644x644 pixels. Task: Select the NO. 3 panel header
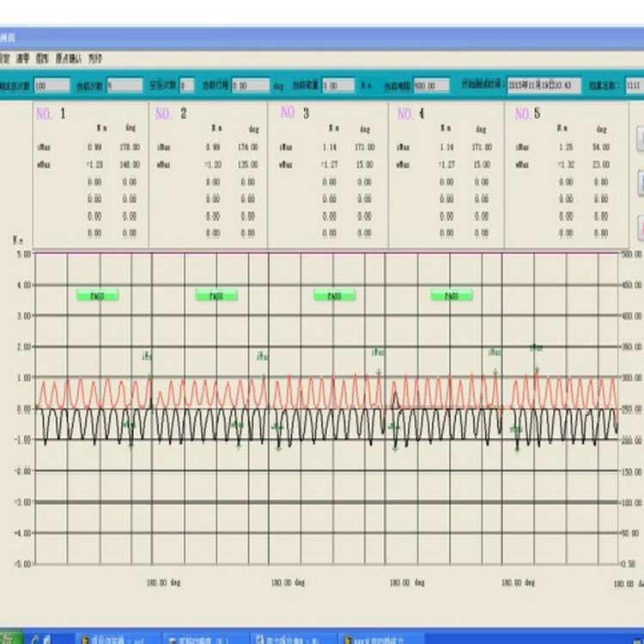(295, 112)
